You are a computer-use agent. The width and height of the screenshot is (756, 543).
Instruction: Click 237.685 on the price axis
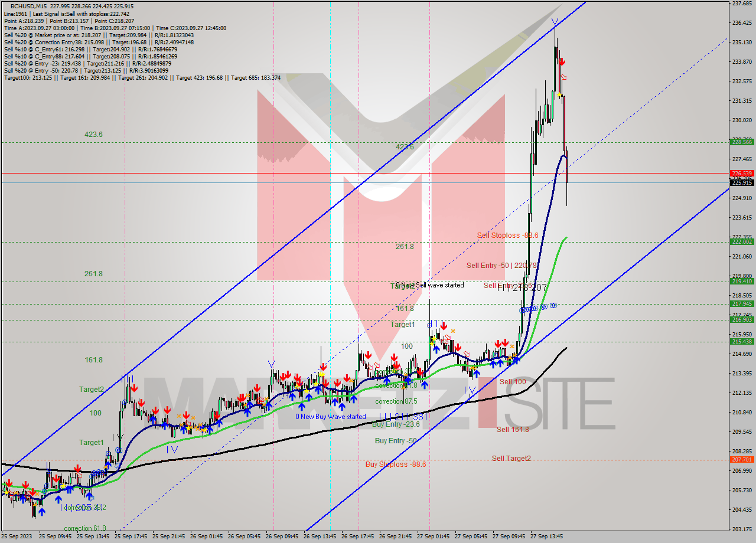(742, 4)
